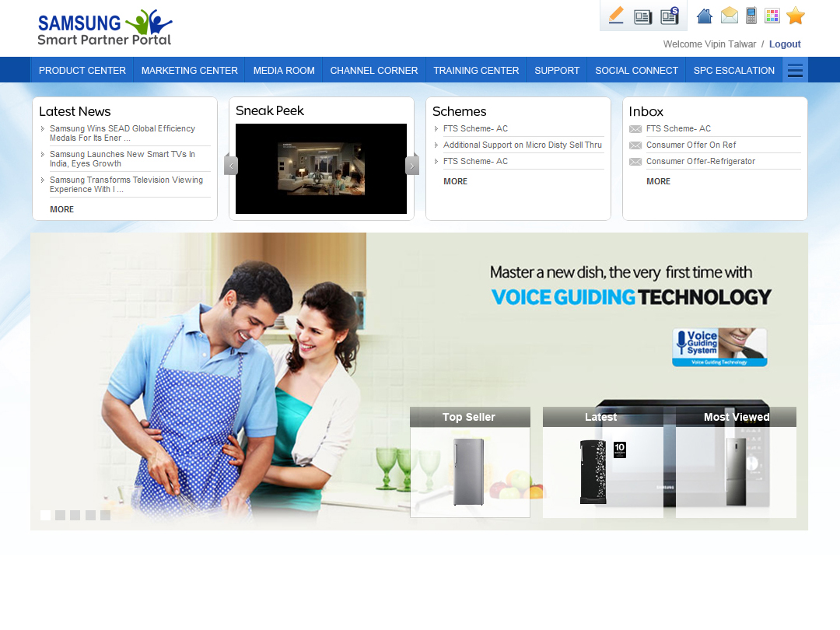The width and height of the screenshot is (840, 630).
Task: Click the Voice Guiding System badge
Action: [719, 347]
